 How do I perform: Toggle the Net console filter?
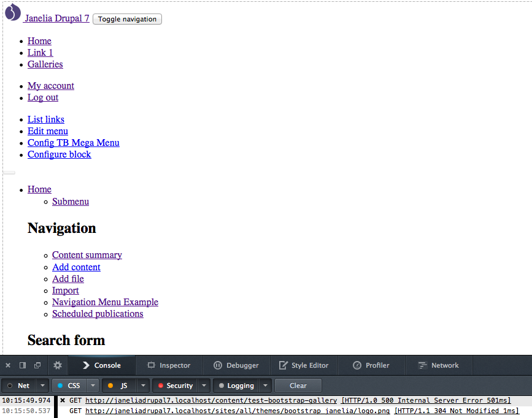(x=19, y=386)
